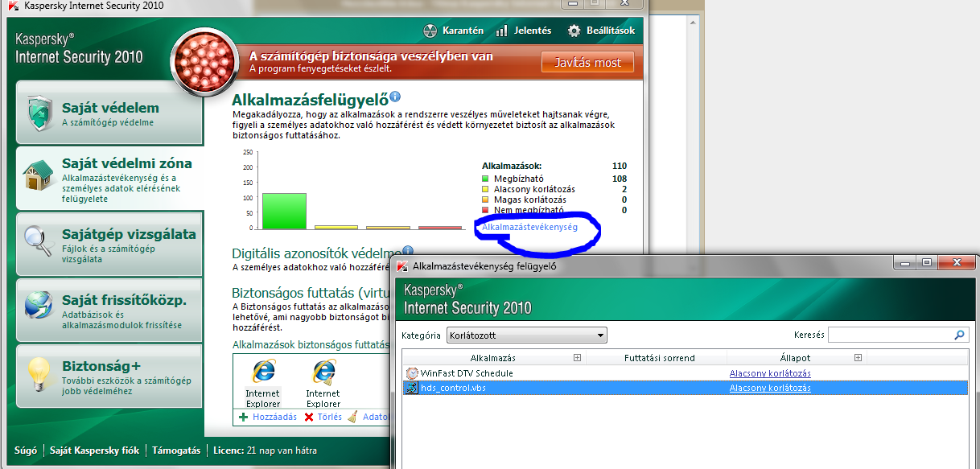Click Hozzáadás add link
Screen dimensions: 980x469
(x=268, y=417)
